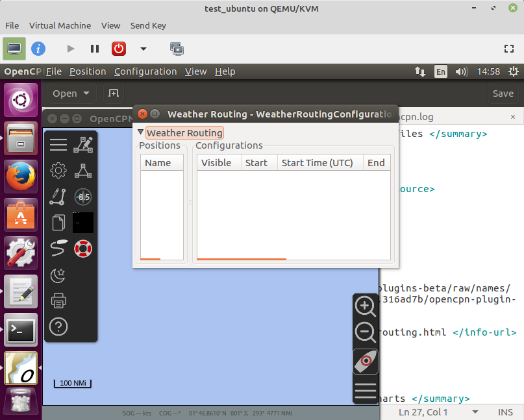Open Weather Routing File menu
This screenshot has width=524, height=420.
(54, 71)
